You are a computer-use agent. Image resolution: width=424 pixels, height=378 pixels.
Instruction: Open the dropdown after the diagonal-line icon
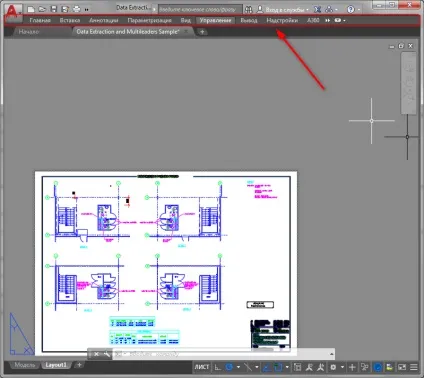coord(257,367)
